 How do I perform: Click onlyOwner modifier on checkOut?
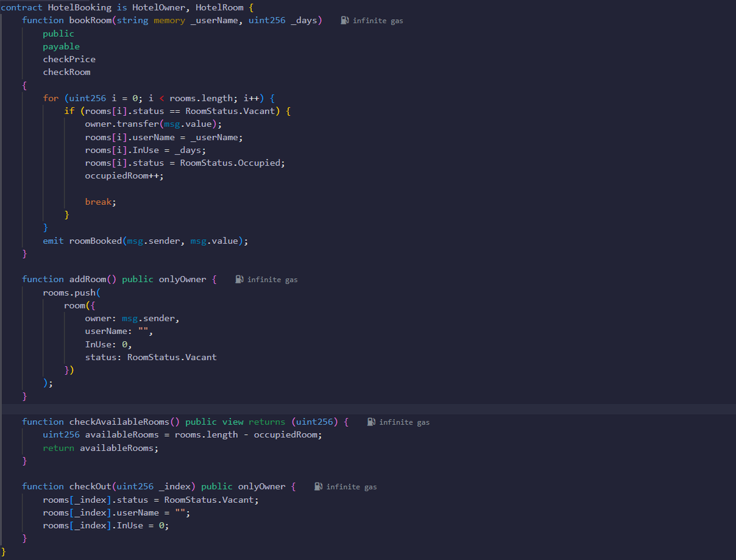click(x=262, y=486)
